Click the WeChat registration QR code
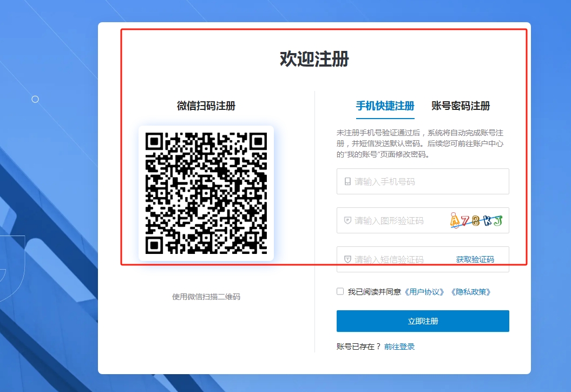Image resolution: width=571 pixels, height=392 pixels. point(206,193)
